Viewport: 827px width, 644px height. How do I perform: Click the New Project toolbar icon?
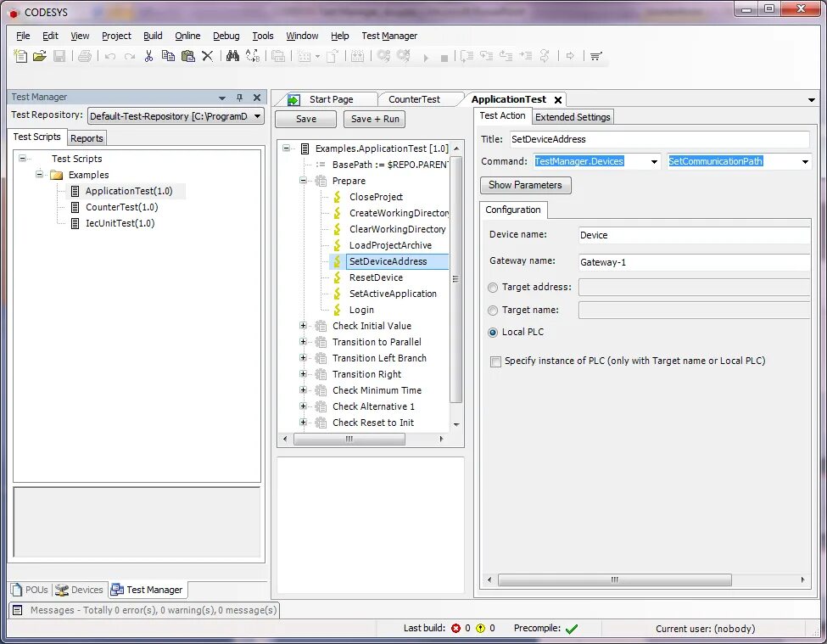click(20, 56)
